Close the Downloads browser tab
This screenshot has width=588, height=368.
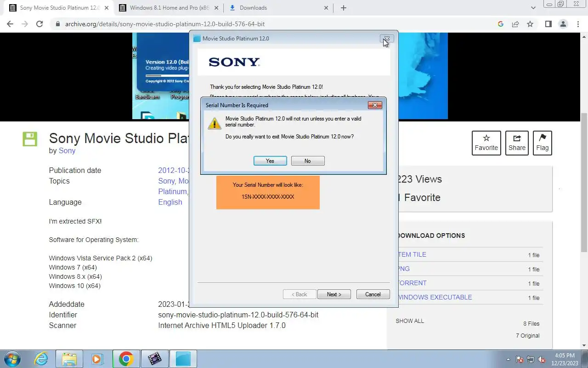click(x=326, y=8)
